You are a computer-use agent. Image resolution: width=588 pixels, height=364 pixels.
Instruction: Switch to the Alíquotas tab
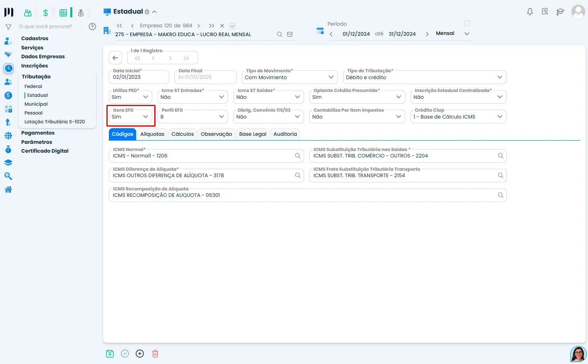pyautogui.click(x=152, y=134)
